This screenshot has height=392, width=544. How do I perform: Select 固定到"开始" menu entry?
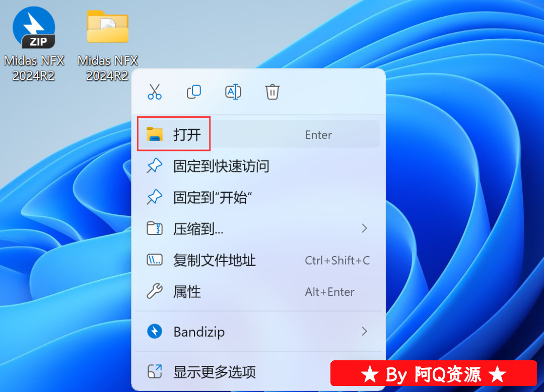click(x=258, y=197)
